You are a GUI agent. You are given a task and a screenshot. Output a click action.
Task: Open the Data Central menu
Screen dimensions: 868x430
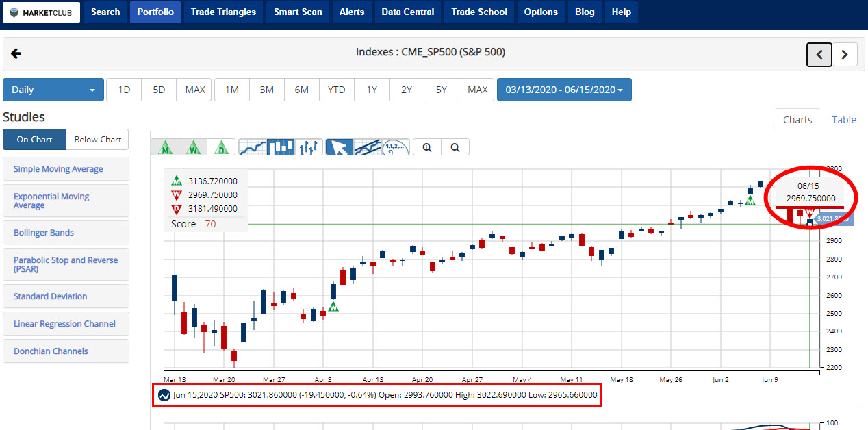click(408, 12)
